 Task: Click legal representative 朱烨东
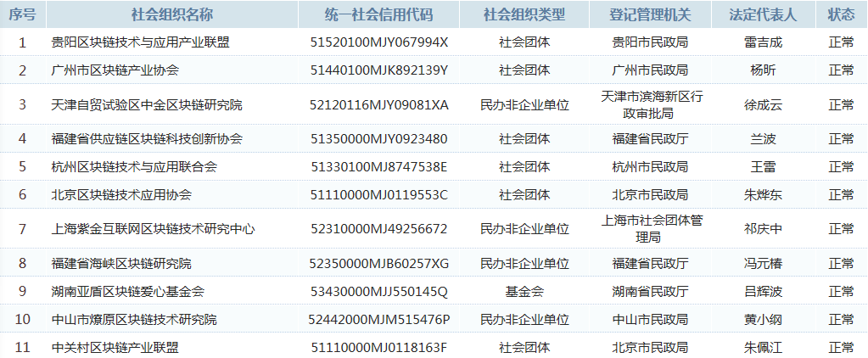click(764, 195)
